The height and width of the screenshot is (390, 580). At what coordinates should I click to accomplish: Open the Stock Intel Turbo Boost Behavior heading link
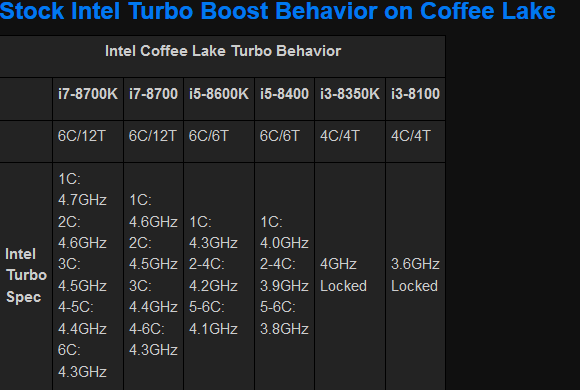tap(277, 11)
